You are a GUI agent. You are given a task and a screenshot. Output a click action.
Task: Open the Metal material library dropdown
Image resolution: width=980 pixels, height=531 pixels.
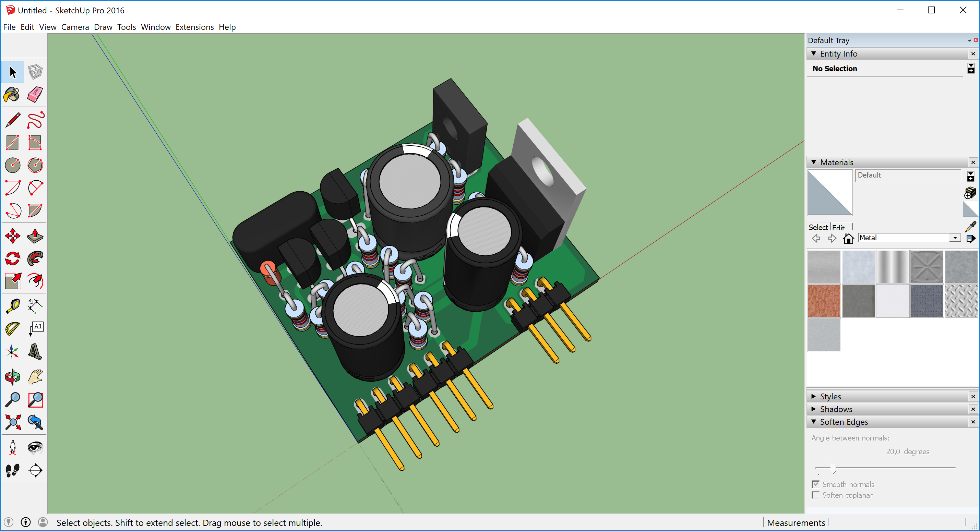pos(955,238)
